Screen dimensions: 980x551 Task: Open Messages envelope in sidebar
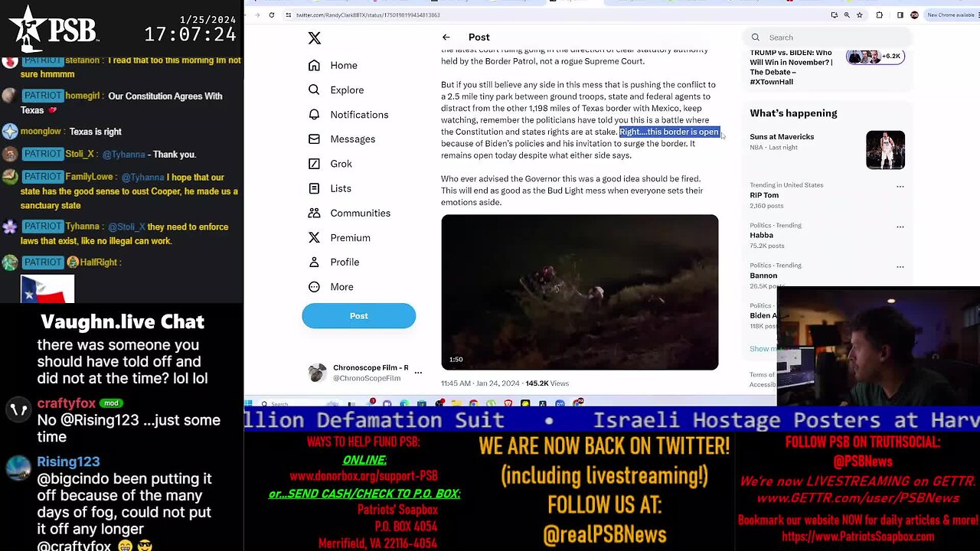pyautogui.click(x=341, y=139)
